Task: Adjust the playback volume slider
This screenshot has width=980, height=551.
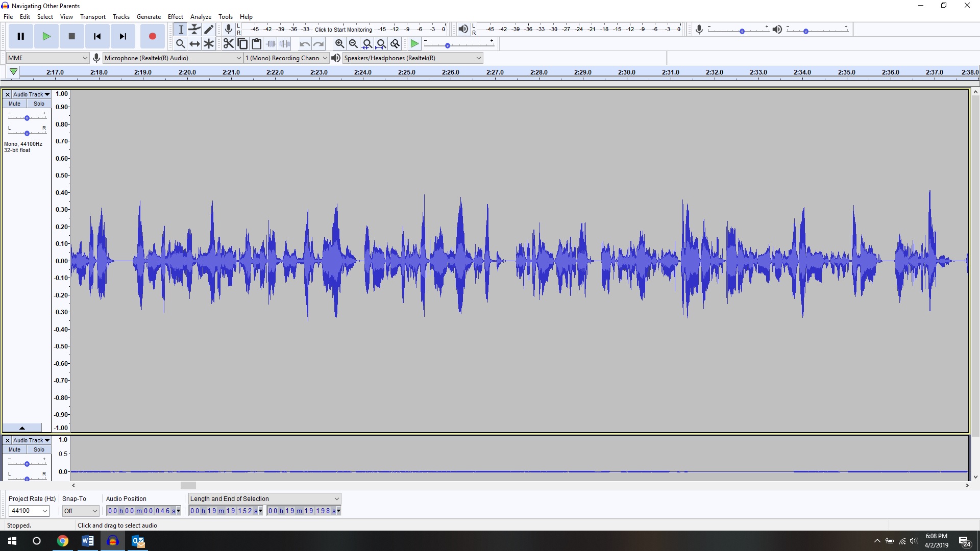Action: (817, 31)
